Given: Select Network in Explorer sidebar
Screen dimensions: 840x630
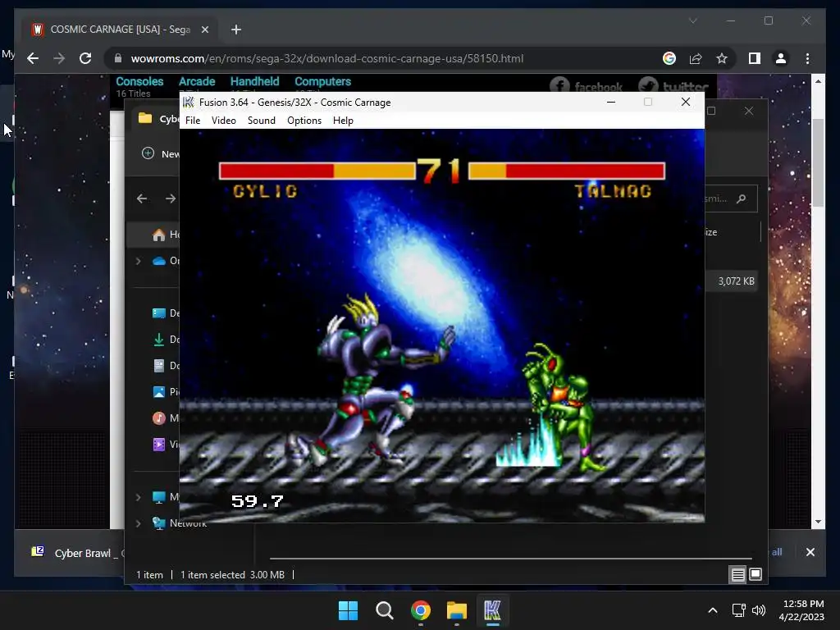Looking at the screenshot, I should tap(180, 523).
